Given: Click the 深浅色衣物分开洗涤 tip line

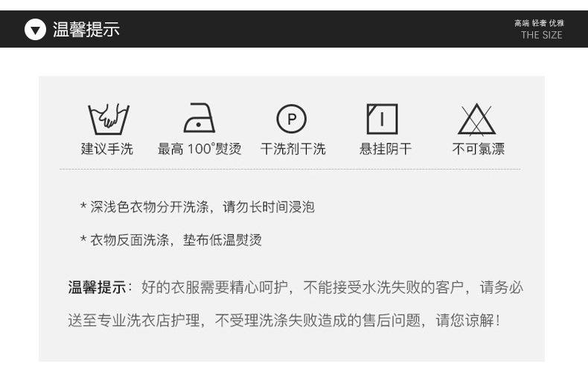Looking at the screenshot, I should (197, 207).
